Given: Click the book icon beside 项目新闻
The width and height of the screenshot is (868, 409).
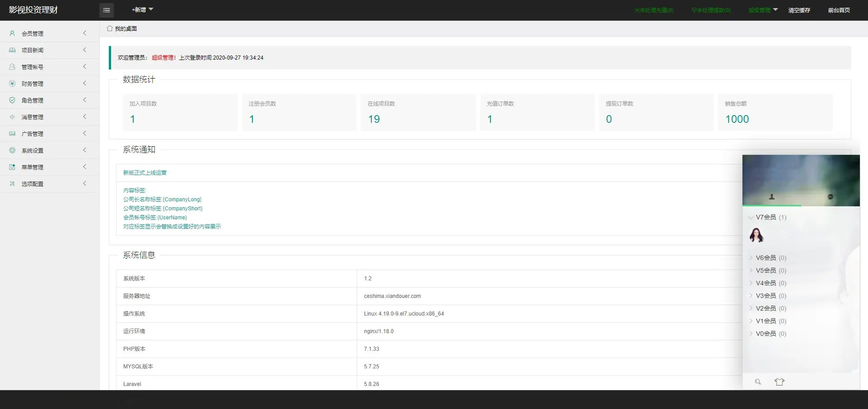Looking at the screenshot, I should (x=12, y=50).
